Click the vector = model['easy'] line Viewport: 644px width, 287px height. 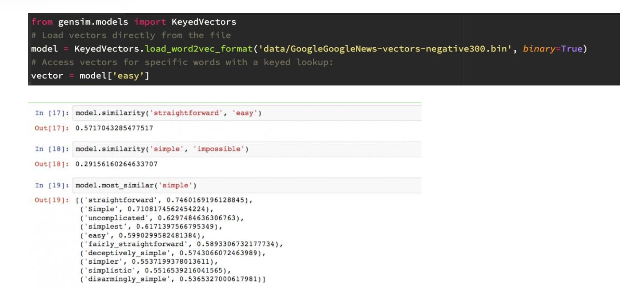[90, 76]
